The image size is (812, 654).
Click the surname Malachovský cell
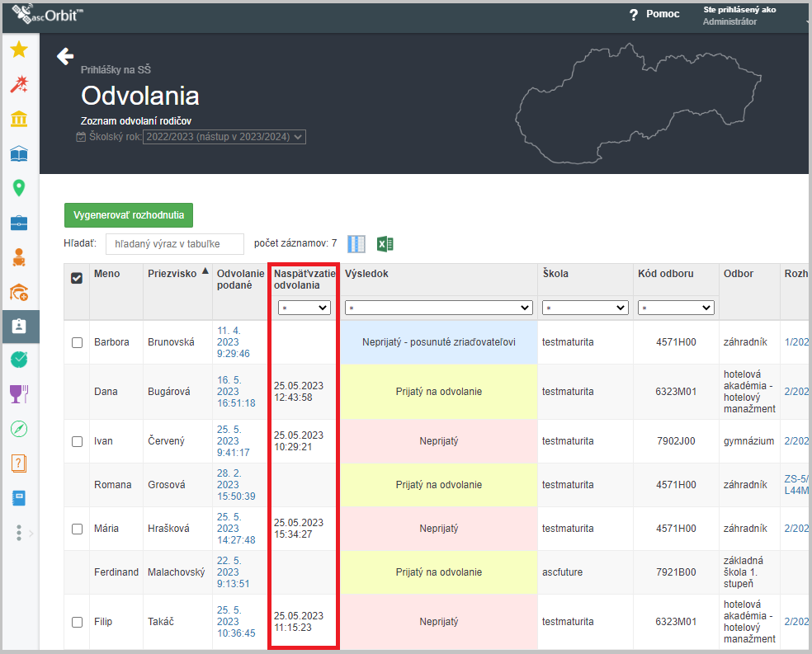pyautogui.click(x=176, y=572)
